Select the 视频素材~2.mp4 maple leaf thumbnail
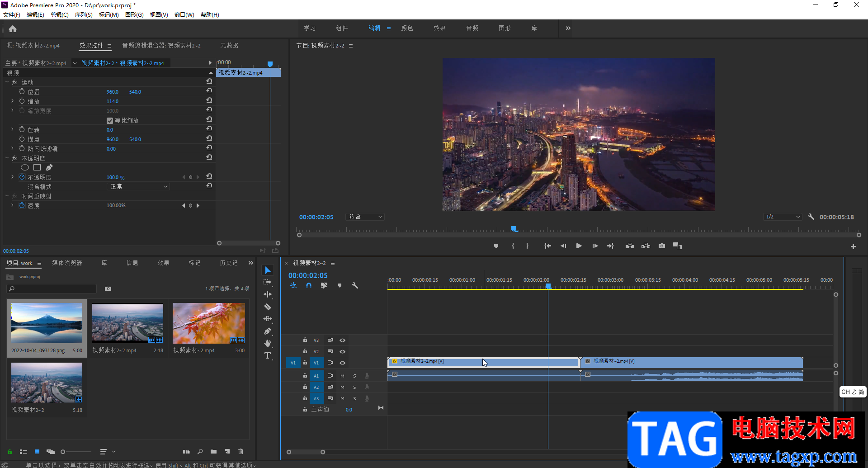The height and width of the screenshot is (468, 868). (208, 323)
